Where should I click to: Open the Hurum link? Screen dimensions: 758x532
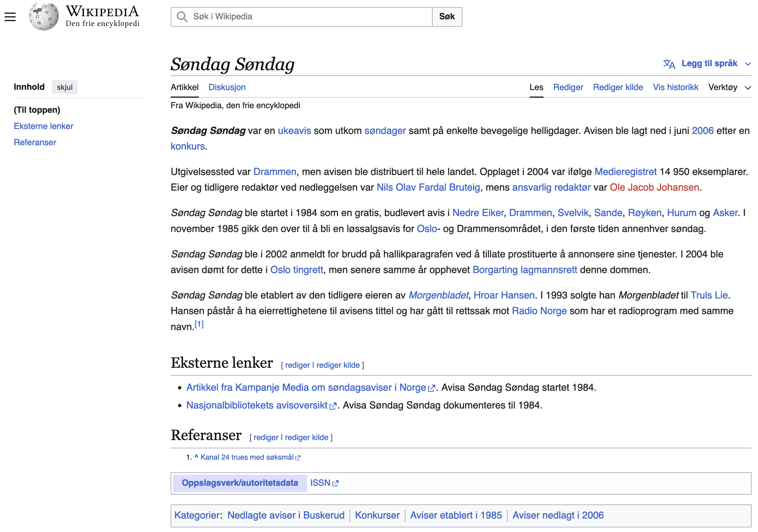click(682, 213)
